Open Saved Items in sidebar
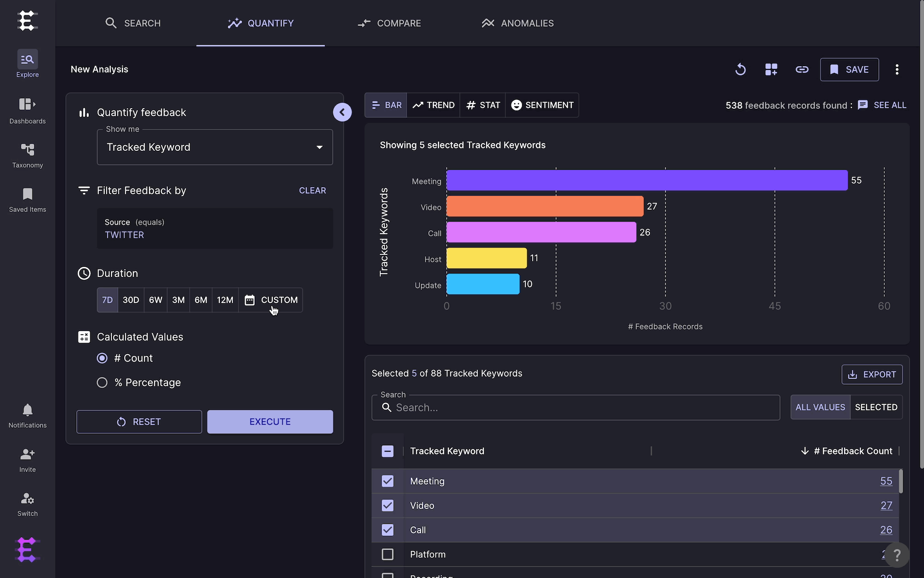The width and height of the screenshot is (924, 578). click(27, 200)
